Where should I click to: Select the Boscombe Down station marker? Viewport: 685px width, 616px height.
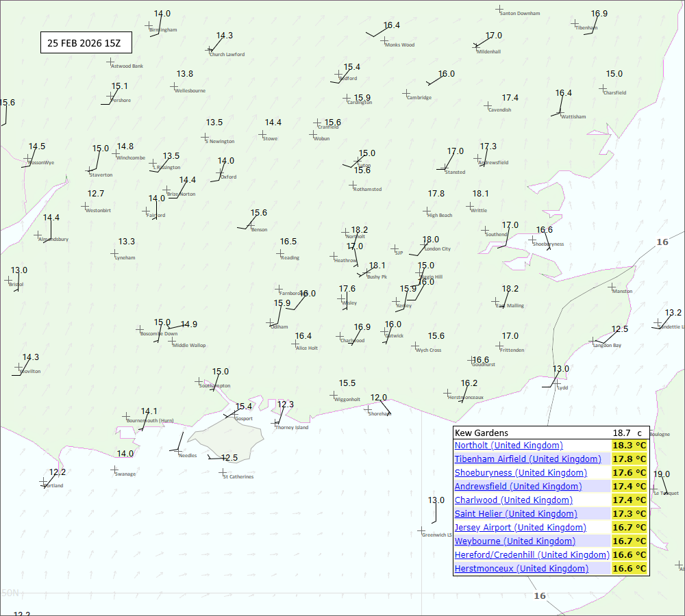coord(140,329)
